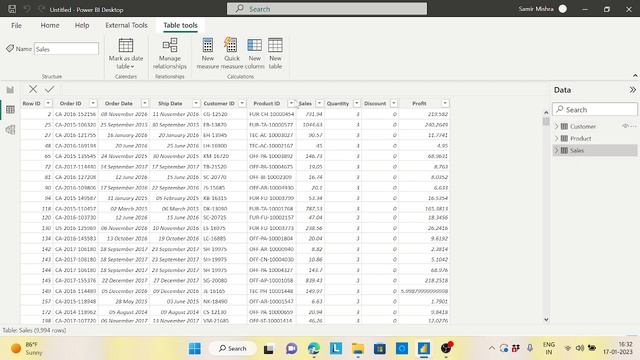
Task: Click scrollbar up arrow of table
Action: 546,112
